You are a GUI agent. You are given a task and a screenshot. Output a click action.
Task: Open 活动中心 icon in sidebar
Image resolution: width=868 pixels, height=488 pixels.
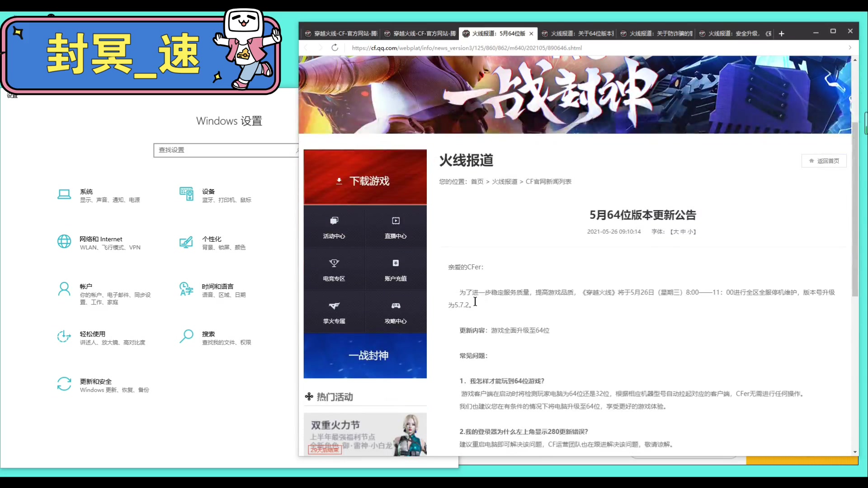tap(334, 221)
